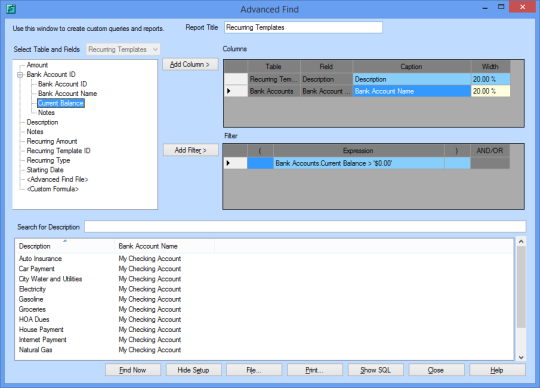Select Recurring Type field

click(48, 160)
